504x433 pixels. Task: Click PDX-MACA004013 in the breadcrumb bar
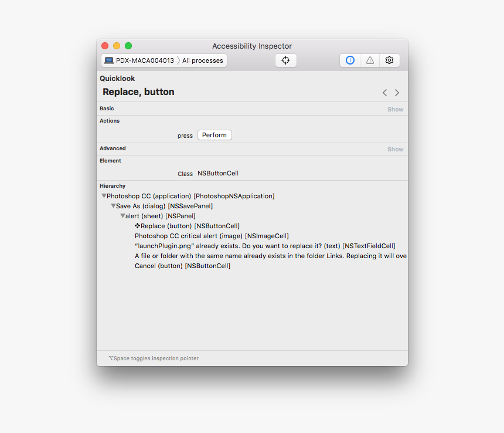coord(147,60)
